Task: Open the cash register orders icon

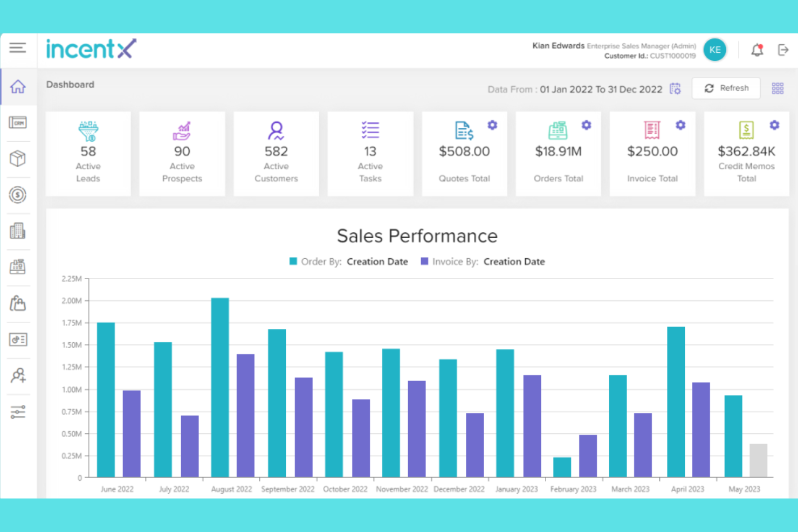Action: [x=18, y=266]
